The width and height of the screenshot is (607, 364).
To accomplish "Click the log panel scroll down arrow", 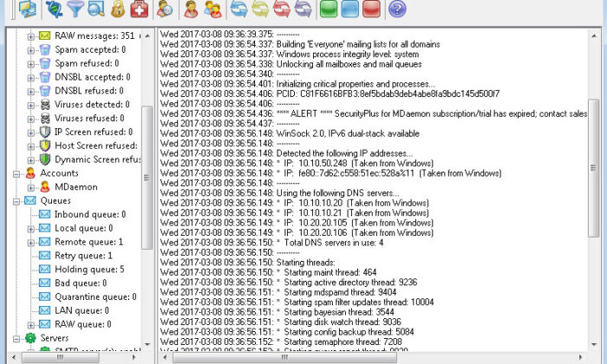I will pyautogui.click(x=593, y=343).
